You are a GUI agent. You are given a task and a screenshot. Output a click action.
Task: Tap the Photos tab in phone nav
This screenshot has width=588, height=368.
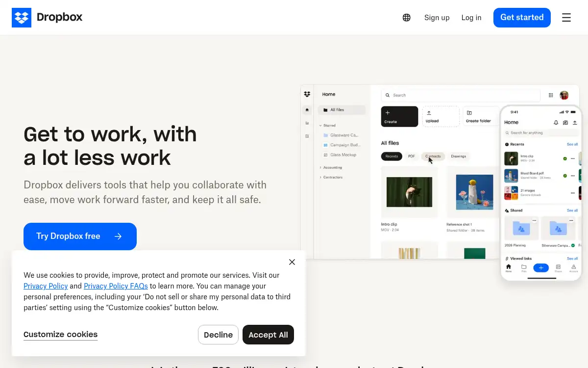[x=558, y=268]
